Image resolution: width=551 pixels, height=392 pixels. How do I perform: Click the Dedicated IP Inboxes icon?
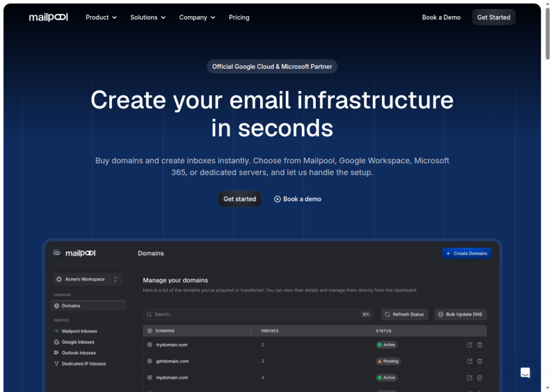coord(56,364)
